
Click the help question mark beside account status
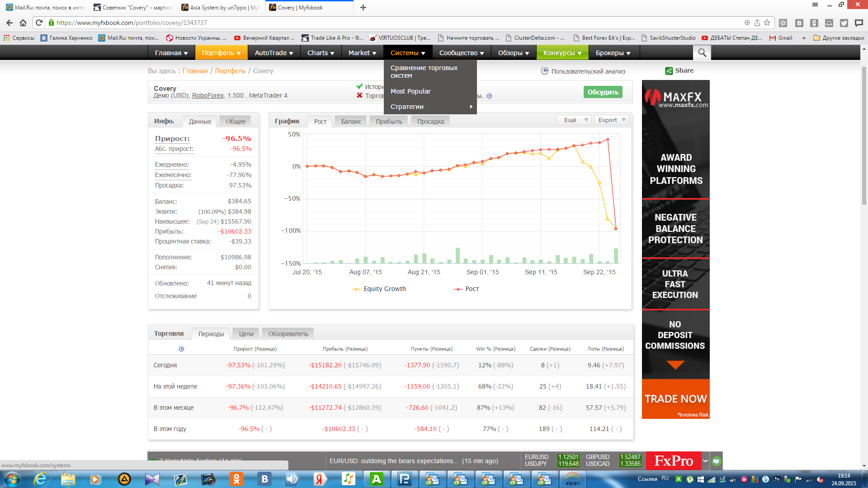coord(489,96)
